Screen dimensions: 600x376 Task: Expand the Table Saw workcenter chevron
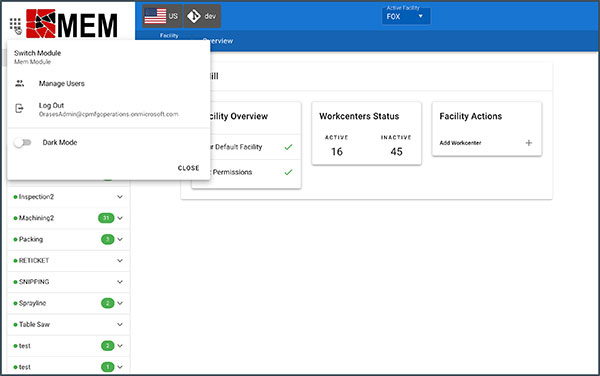(120, 324)
